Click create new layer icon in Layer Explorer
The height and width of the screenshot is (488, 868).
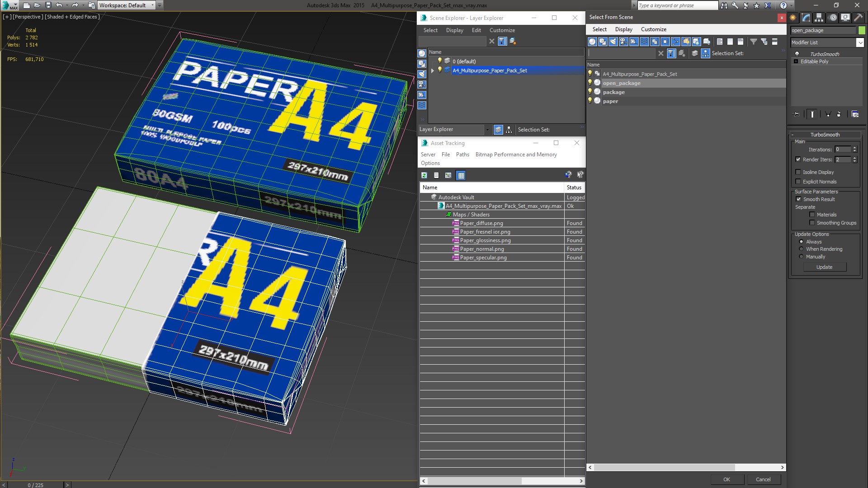click(x=513, y=41)
